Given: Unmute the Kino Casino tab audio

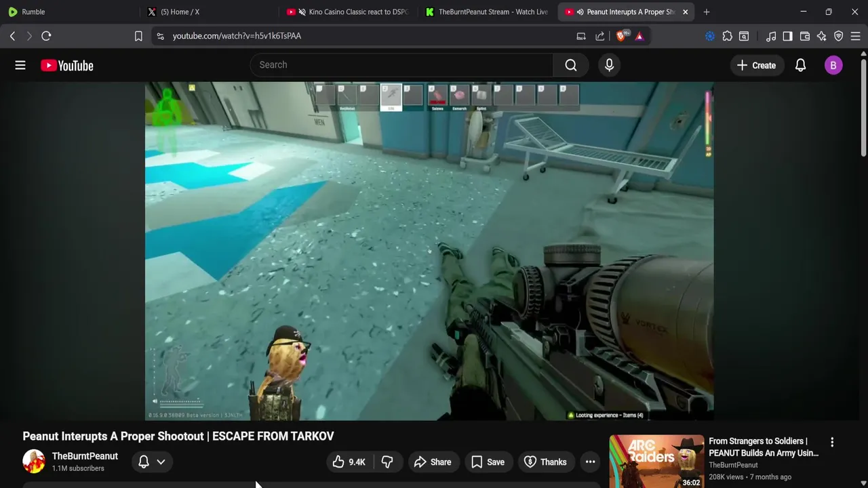Looking at the screenshot, I should pos(302,12).
